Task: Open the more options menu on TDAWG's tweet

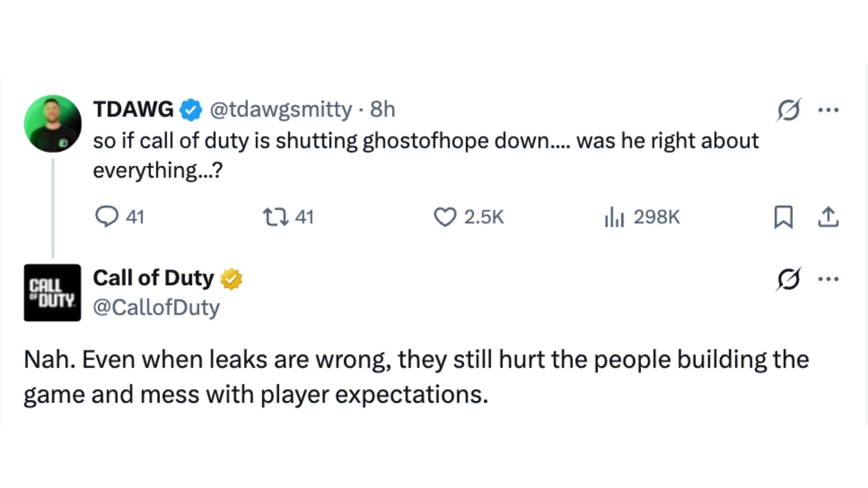Action: 829,110
